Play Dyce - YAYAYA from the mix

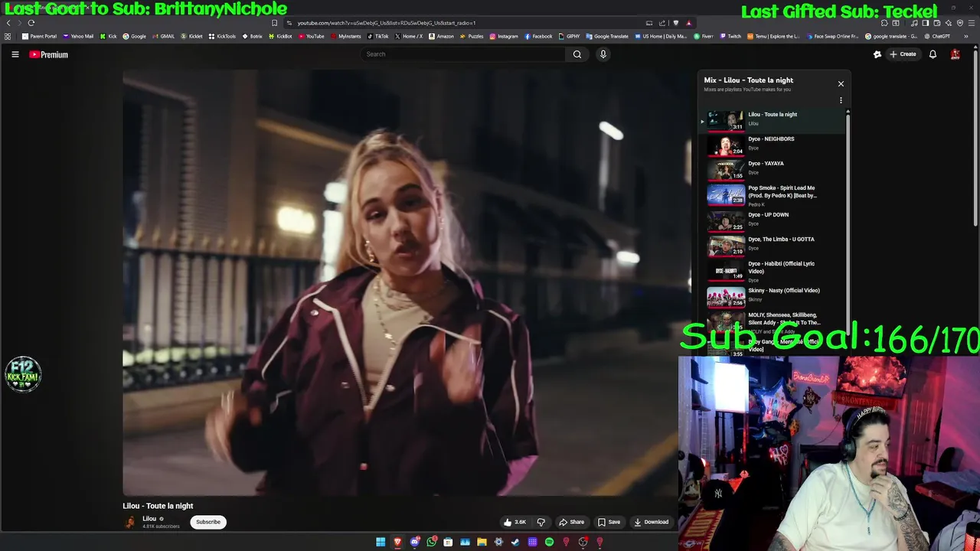pyautogui.click(x=773, y=169)
